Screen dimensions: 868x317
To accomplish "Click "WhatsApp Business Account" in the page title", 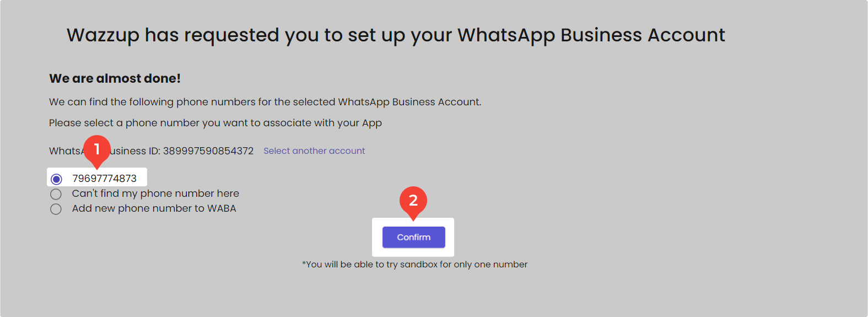I will tap(591, 35).
